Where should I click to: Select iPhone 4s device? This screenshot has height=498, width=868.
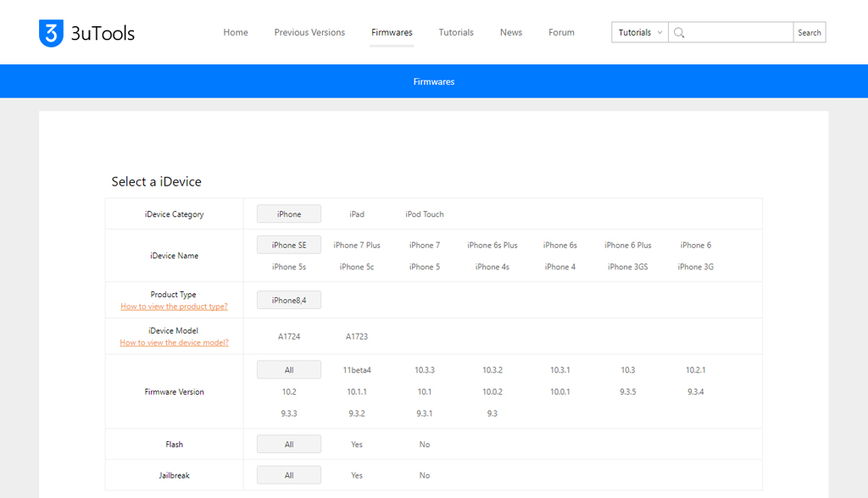tap(492, 267)
